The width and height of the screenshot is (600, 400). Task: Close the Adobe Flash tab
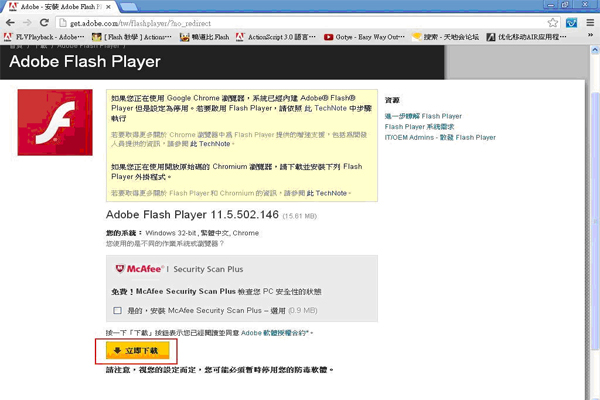[x=108, y=7]
